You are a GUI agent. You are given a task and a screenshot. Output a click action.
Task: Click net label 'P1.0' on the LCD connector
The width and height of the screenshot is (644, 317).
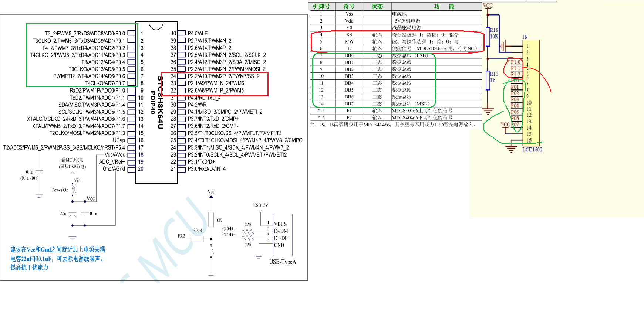tap(516, 62)
